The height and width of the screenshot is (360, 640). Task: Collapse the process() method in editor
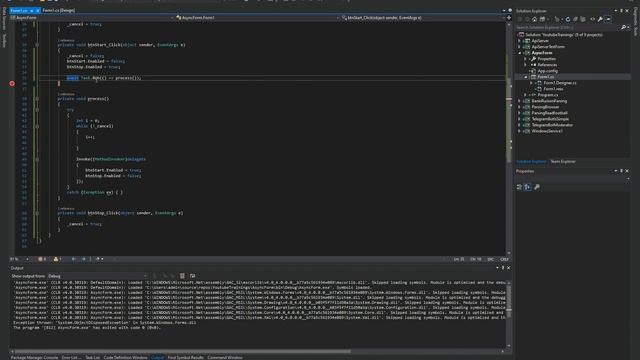click(37, 99)
